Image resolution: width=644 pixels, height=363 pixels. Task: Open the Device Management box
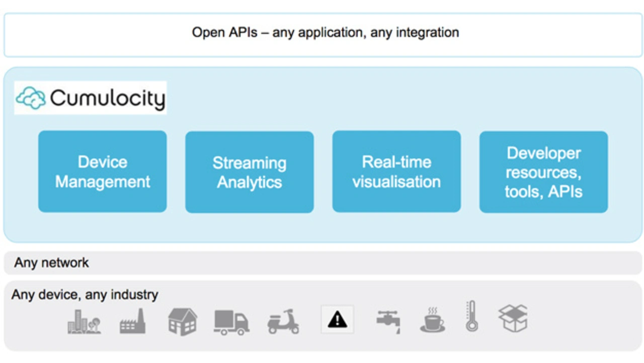pos(103,172)
